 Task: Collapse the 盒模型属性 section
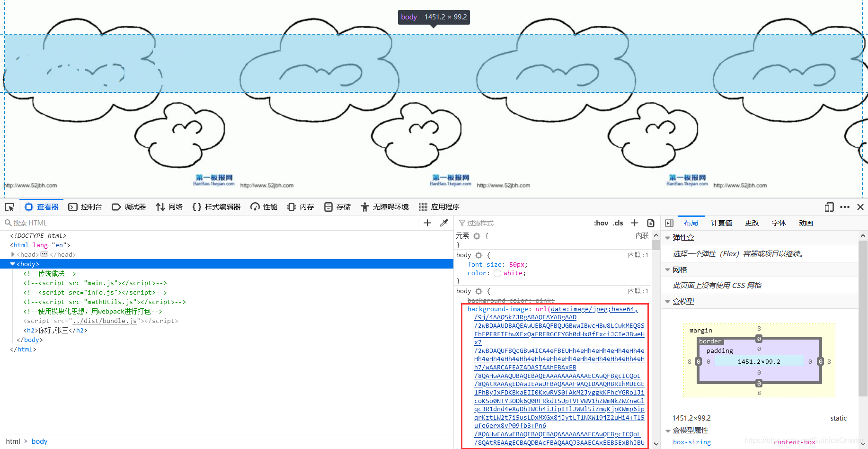point(668,431)
